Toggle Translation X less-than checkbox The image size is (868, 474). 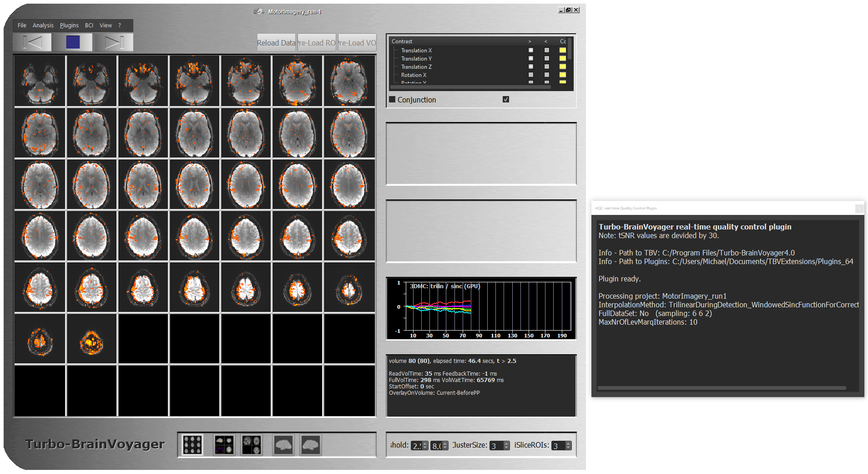coord(547,50)
